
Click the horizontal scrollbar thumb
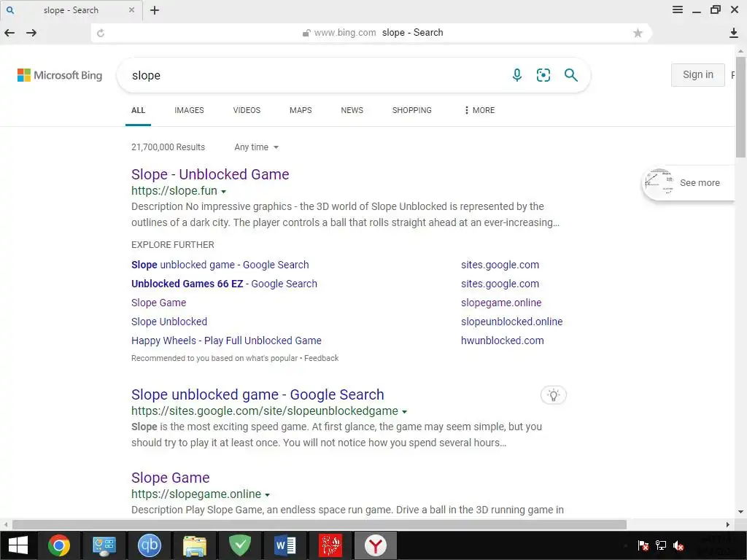tap(320, 524)
